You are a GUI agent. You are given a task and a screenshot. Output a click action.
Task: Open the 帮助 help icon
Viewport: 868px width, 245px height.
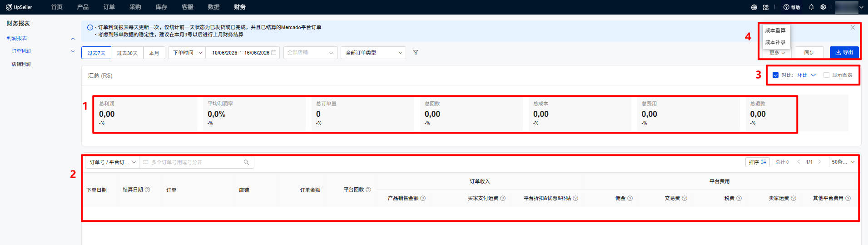[792, 7]
